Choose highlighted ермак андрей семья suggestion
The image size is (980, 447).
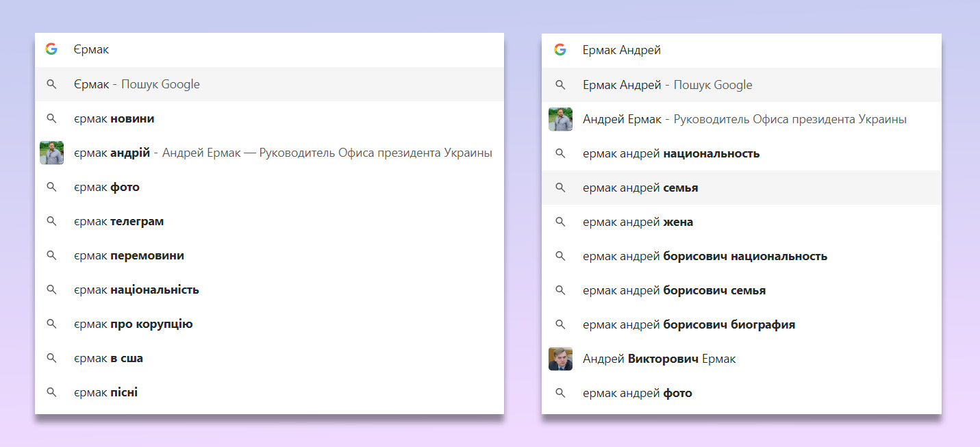coord(742,188)
